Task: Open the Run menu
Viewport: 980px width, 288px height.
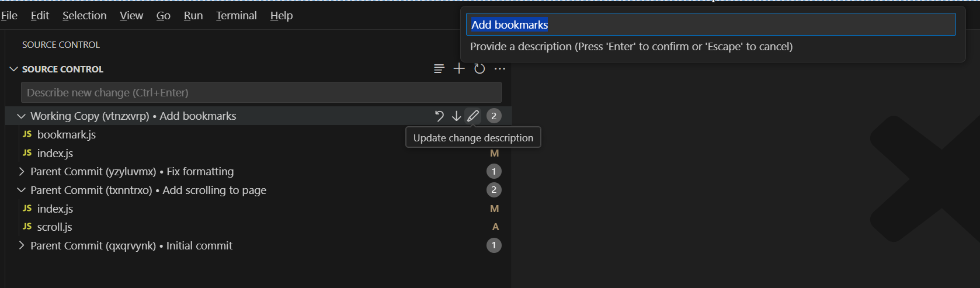Action: [193, 16]
